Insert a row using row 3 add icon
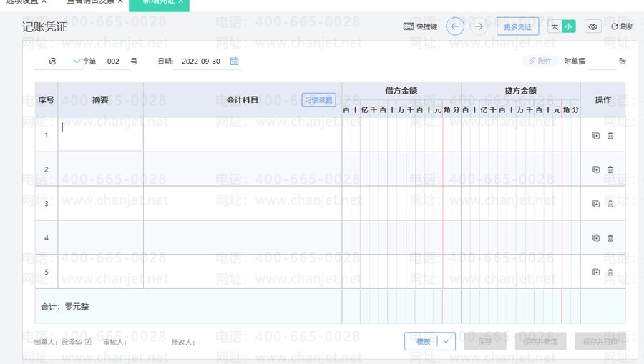This screenshot has height=364, width=644. [596, 204]
